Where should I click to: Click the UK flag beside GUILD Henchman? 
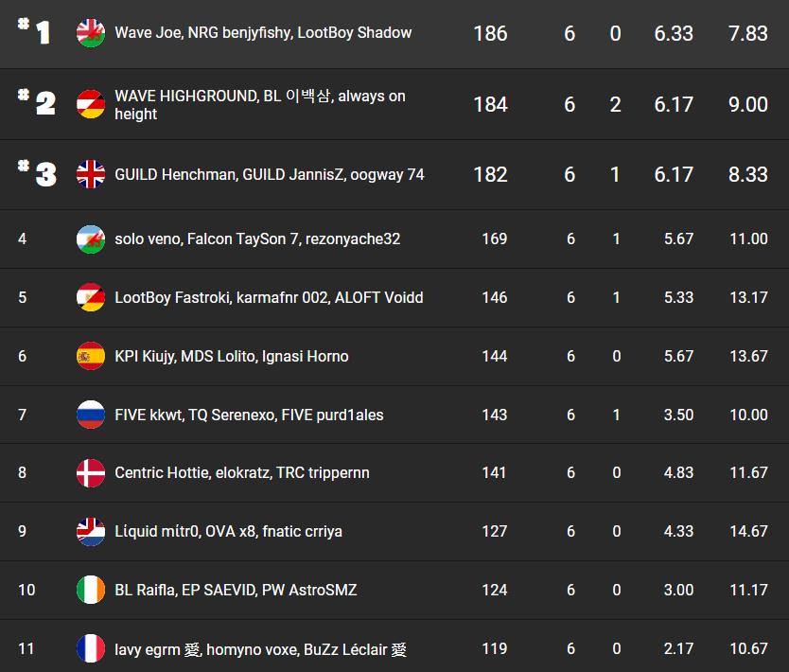pyautogui.click(x=91, y=174)
